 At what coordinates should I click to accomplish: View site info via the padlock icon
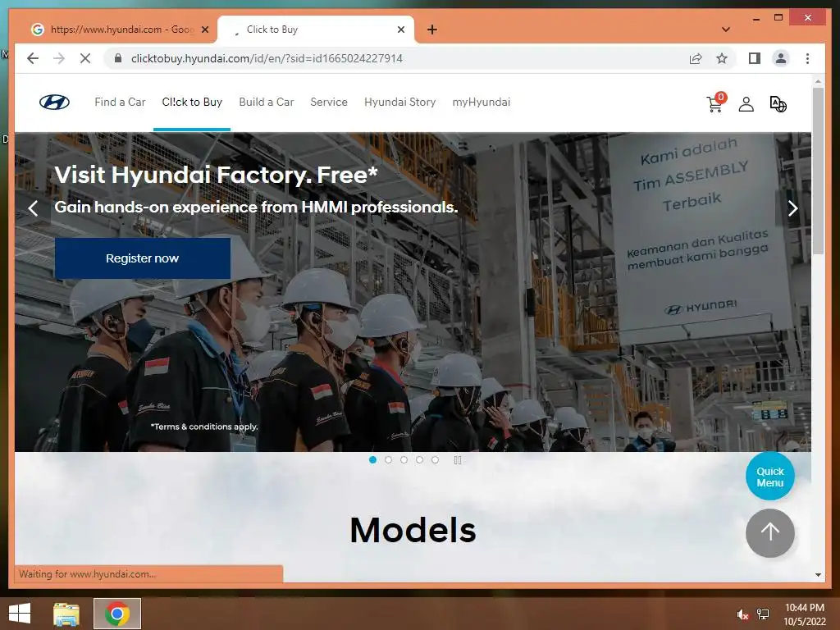[118, 58]
